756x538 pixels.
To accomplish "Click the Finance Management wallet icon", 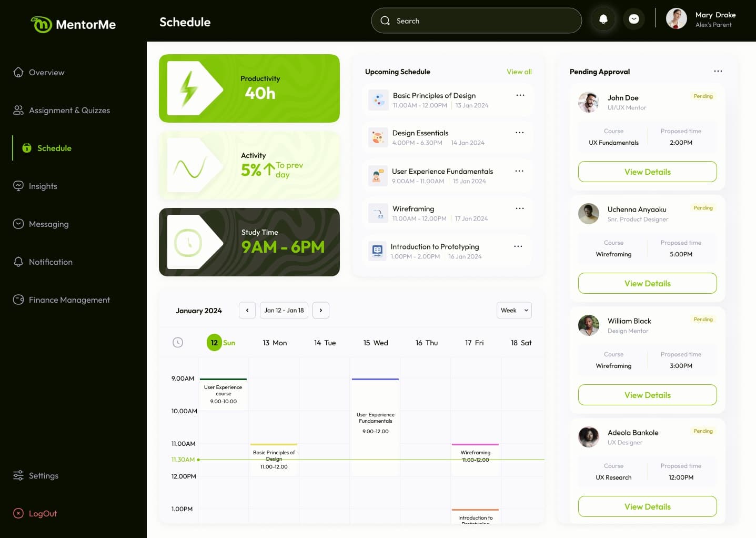I will (x=18, y=300).
